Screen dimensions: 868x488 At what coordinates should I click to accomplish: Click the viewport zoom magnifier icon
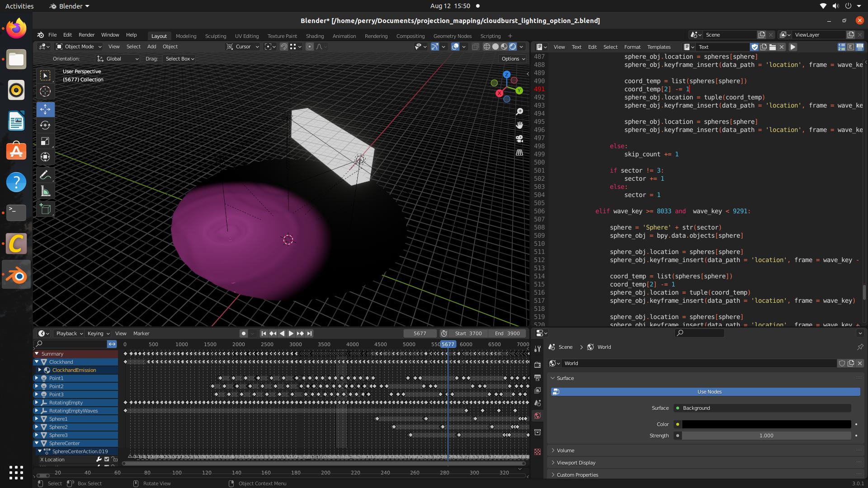click(x=519, y=112)
